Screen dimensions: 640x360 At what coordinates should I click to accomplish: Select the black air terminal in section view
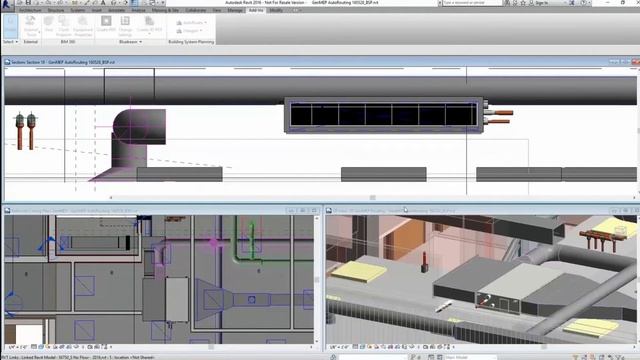coord(384,115)
